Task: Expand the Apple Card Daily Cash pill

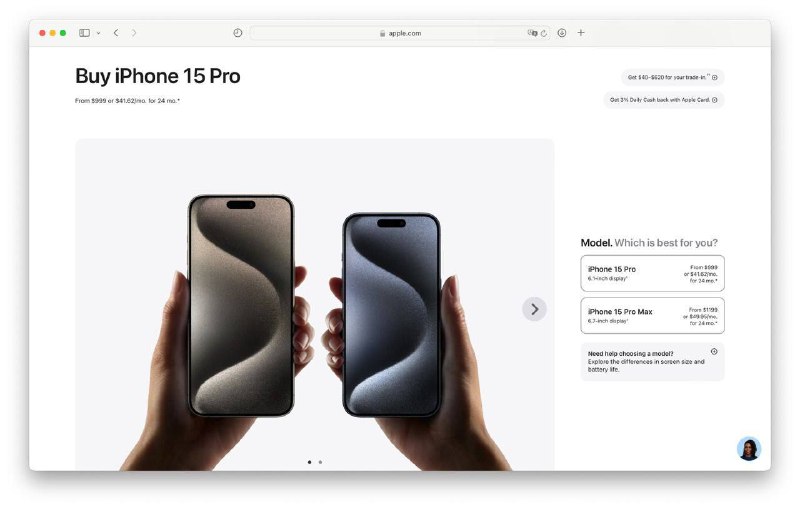Action: tap(664, 100)
